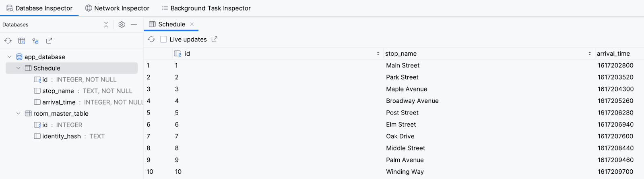Image resolution: width=644 pixels, height=179 pixels.
Task: Refresh the Schedule table data
Action: point(151,39)
